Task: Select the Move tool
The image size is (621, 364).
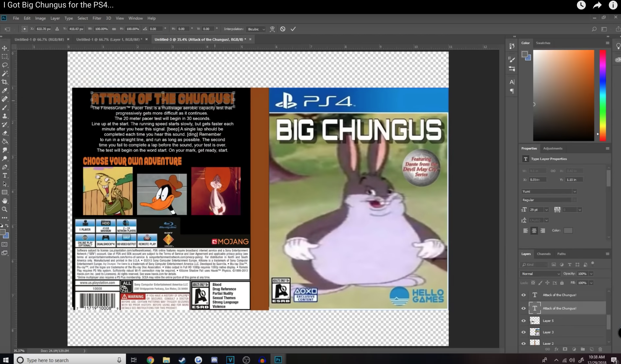Action: click(x=5, y=48)
